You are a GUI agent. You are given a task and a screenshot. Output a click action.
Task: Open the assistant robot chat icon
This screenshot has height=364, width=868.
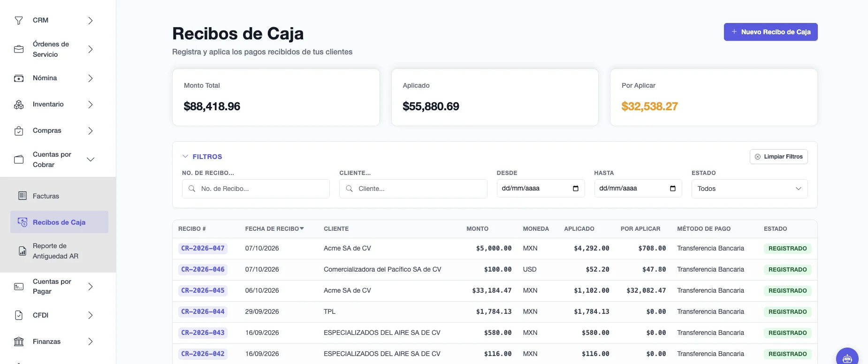pyautogui.click(x=847, y=358)
